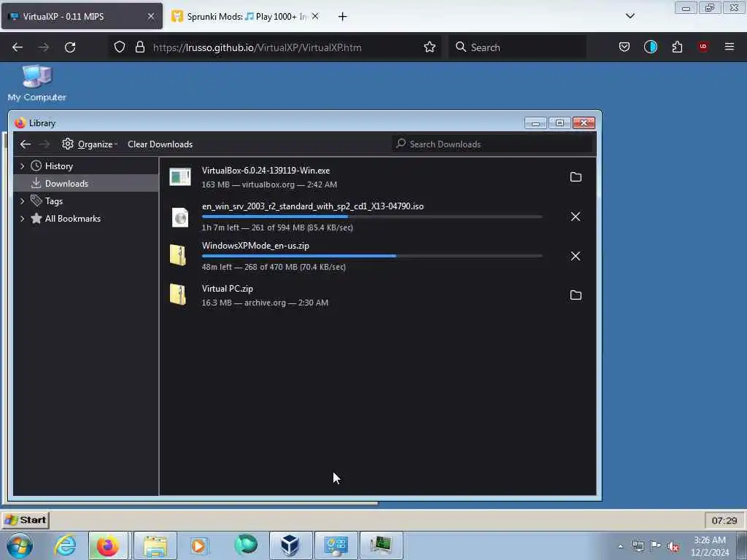Focus the Search Downloads field
This screenshot has width=747, height=560.
(x=492, y=144)
